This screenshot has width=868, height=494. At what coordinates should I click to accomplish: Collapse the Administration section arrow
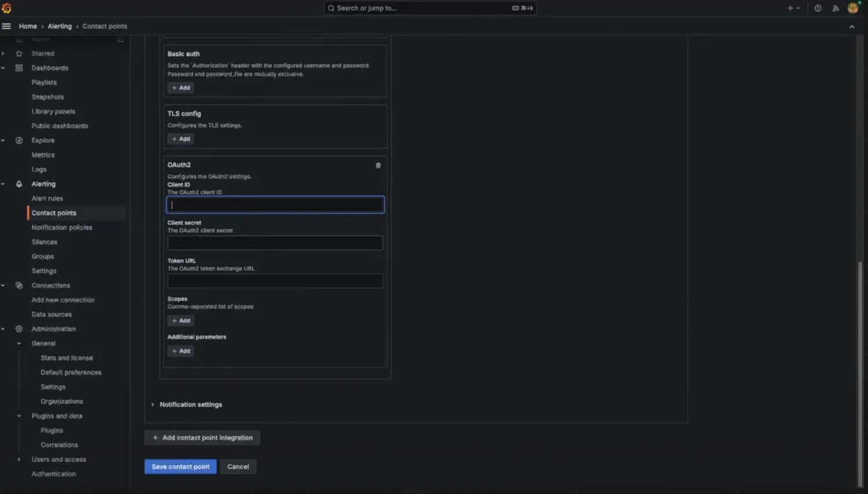3,329
